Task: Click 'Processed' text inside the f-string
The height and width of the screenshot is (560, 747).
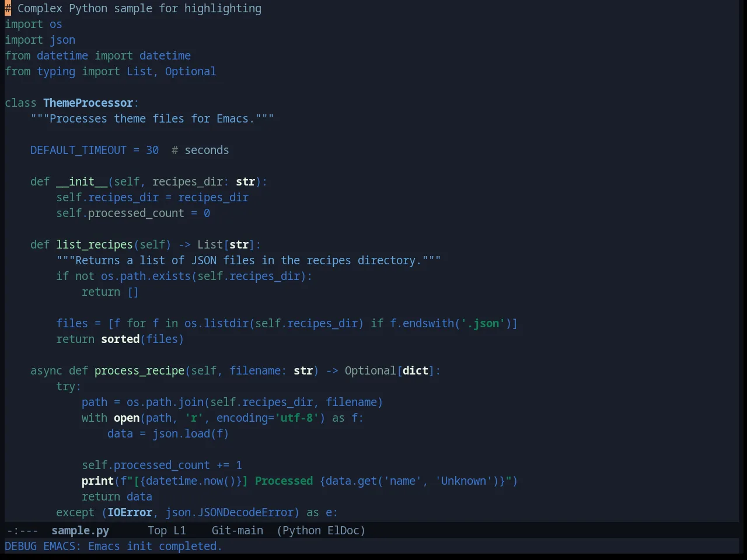Action: (x=284, y=481)
